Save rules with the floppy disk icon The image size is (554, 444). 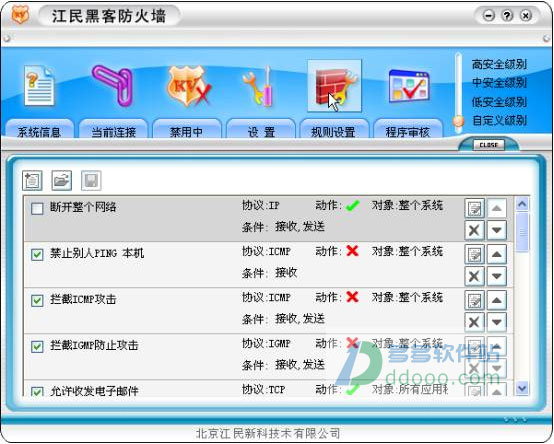(91, 180)
